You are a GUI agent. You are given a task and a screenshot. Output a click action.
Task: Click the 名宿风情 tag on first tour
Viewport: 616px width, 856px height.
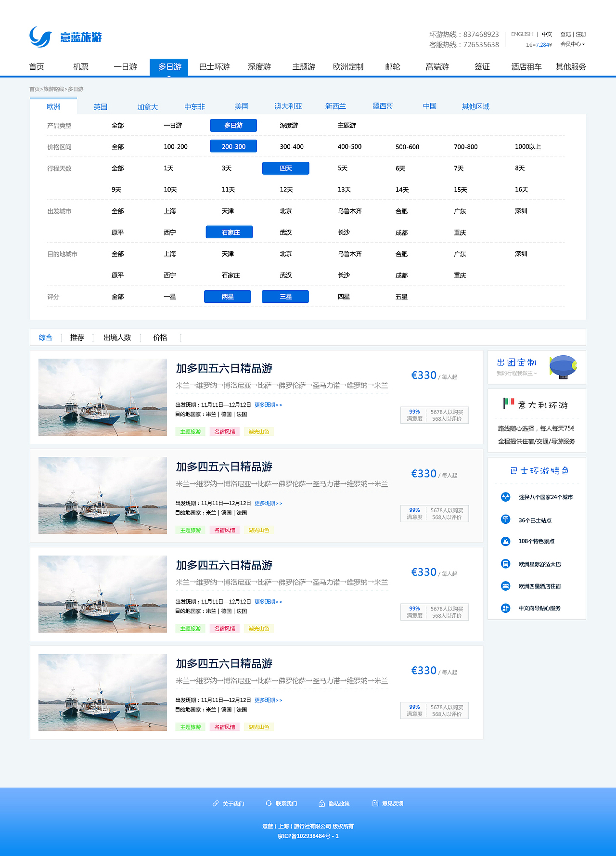[x=225, y=432]
